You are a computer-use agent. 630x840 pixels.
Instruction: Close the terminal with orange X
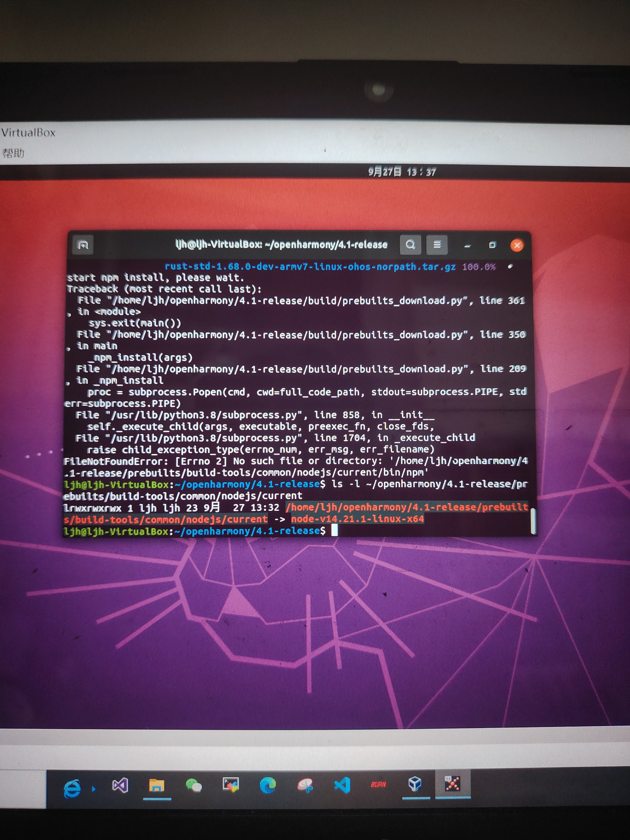[517, 245]
